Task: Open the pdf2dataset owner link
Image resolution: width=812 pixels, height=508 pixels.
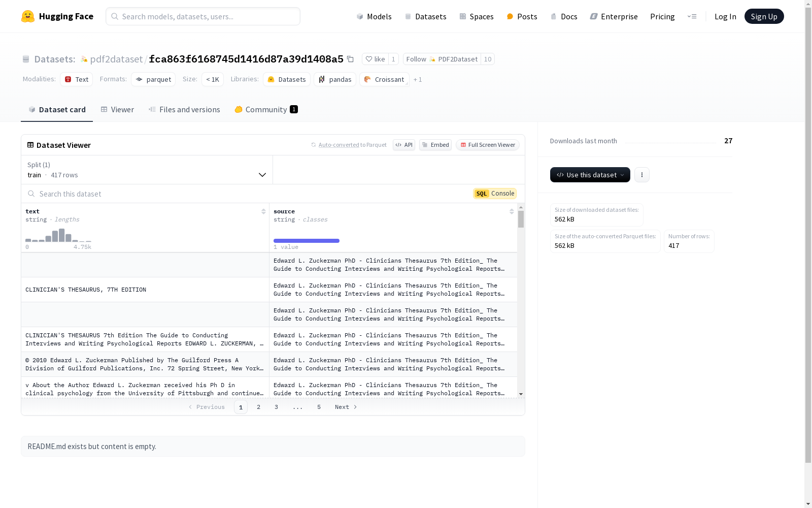Action: pos(116,59)
